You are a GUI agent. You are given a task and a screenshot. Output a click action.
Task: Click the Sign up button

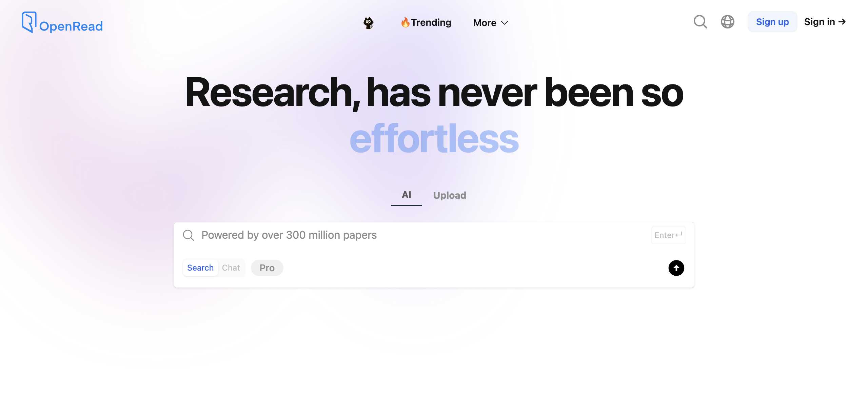click(772, 22)
